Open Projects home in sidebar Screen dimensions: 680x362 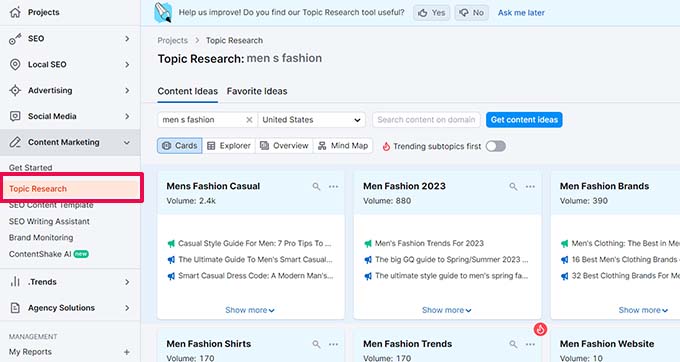[43, 12]
